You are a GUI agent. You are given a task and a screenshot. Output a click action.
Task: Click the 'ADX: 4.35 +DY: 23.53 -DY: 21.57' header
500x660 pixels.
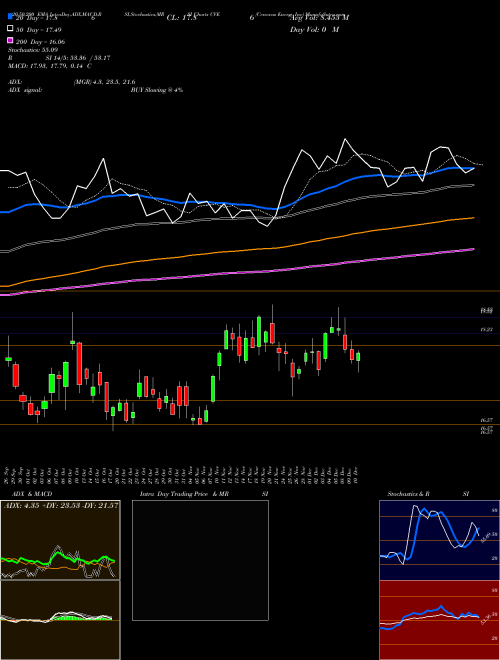[x=61, y=505]
